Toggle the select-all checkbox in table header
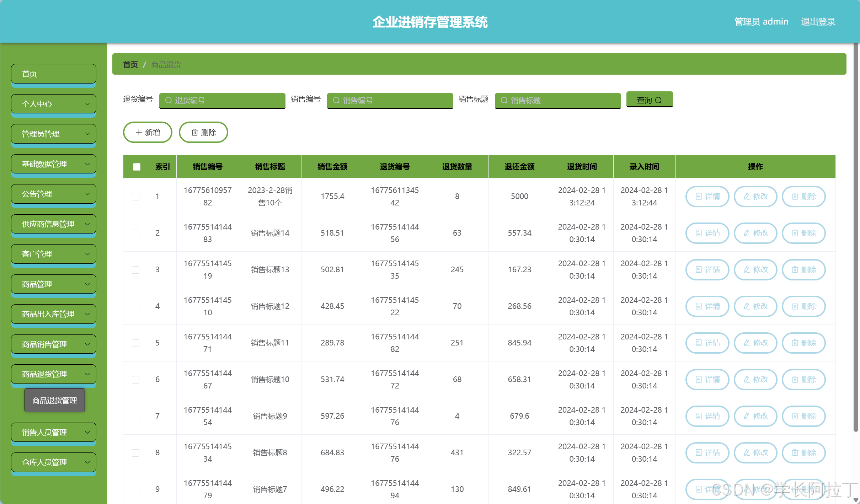Viewport: 860px width, 504px height. (x=136, y=166)
